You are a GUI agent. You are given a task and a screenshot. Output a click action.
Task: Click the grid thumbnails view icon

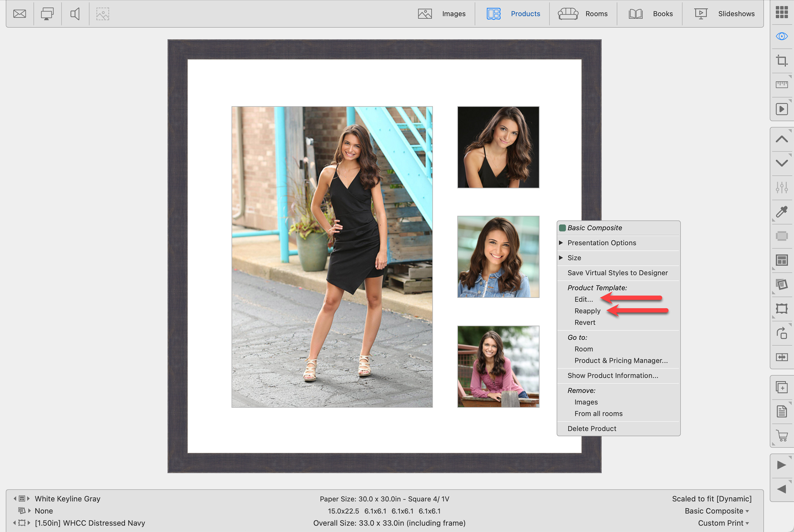tap(781, 12)
